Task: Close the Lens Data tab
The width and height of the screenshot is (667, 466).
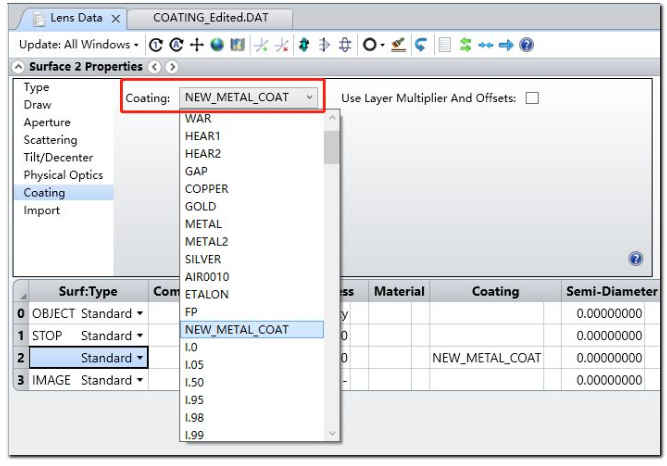Action: pos(116,19)
